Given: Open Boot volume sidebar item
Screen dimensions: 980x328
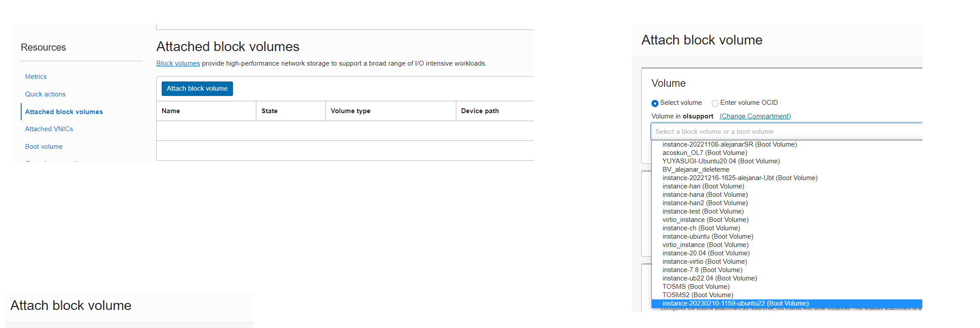Looking at the screenshot, I should pos(44,147).
